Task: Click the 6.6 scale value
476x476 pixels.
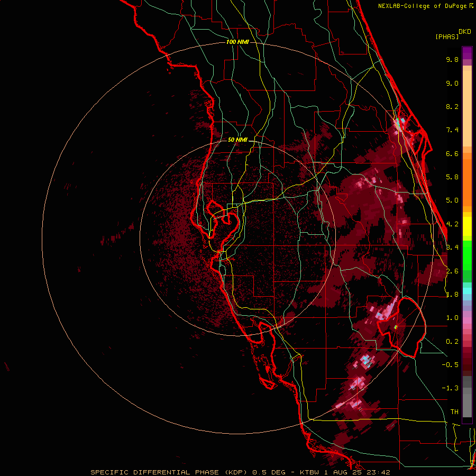Action: click(x=452, y=153)
